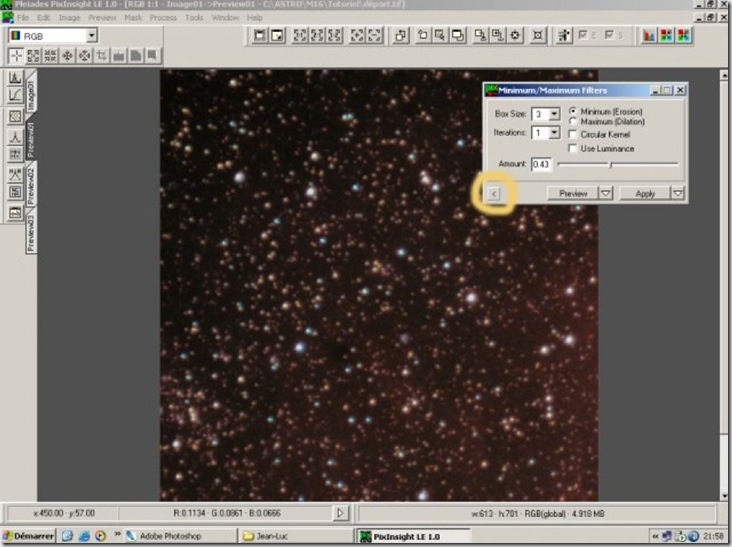Click the zoom 2:1 toolbar icon
The image size is (732, 547).
tap(317, 35)
